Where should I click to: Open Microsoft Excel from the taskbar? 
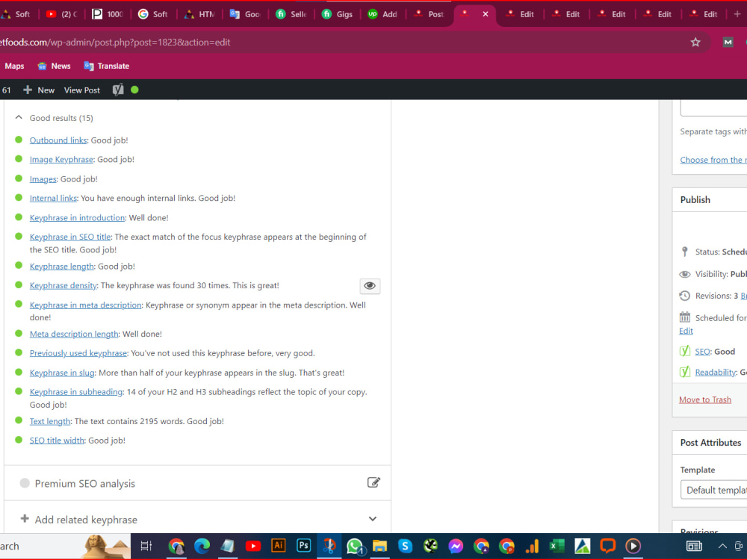557,546
